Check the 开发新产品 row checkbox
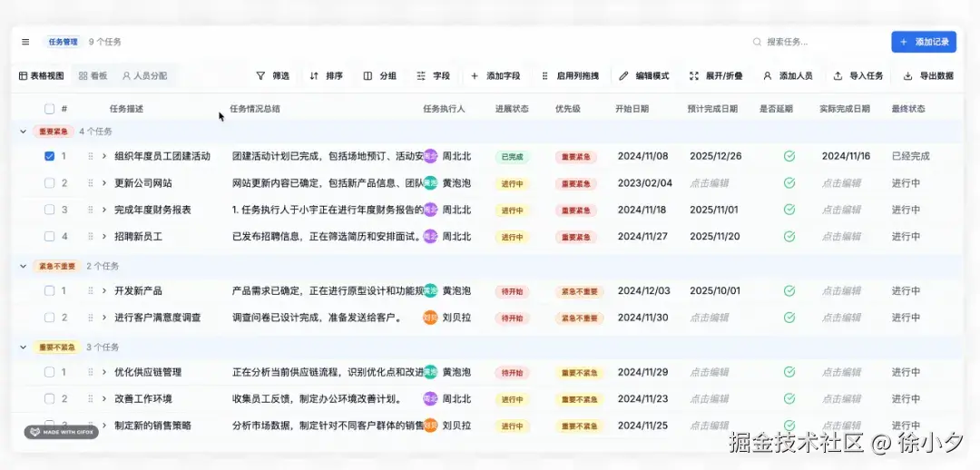980x470 pixels. click(49, 290)
